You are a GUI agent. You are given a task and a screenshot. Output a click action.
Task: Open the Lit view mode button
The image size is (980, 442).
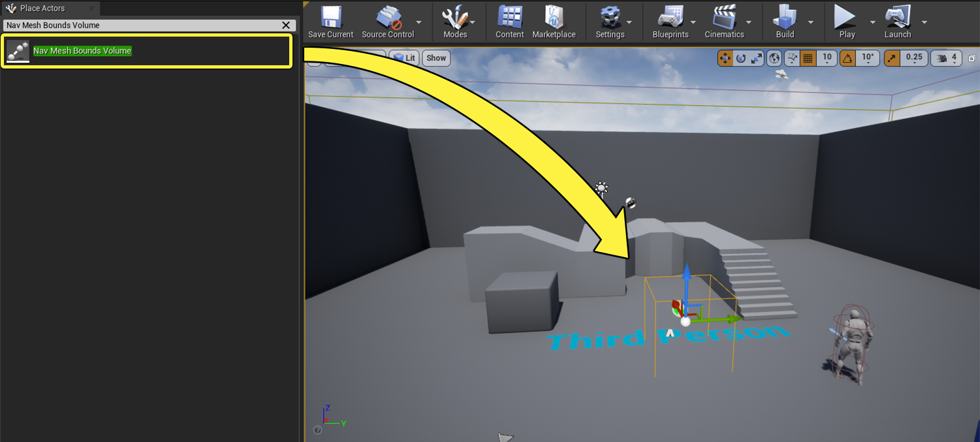pos(404,57)
